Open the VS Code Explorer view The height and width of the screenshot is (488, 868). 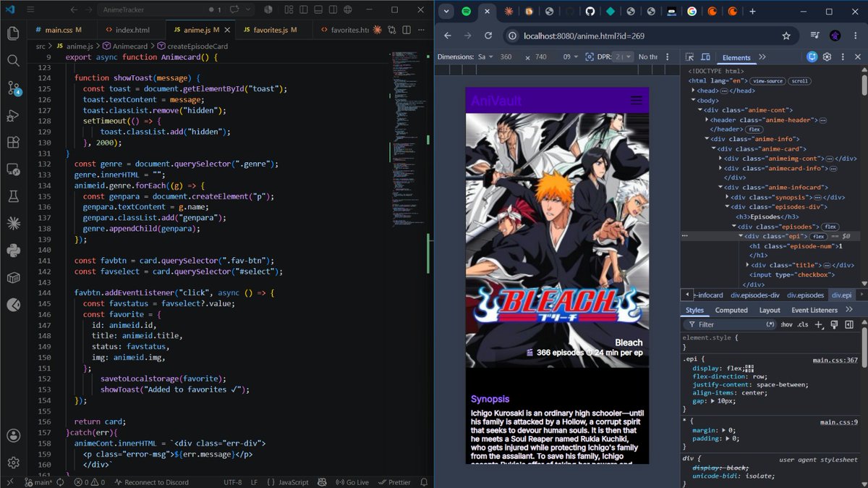[12, 33]
